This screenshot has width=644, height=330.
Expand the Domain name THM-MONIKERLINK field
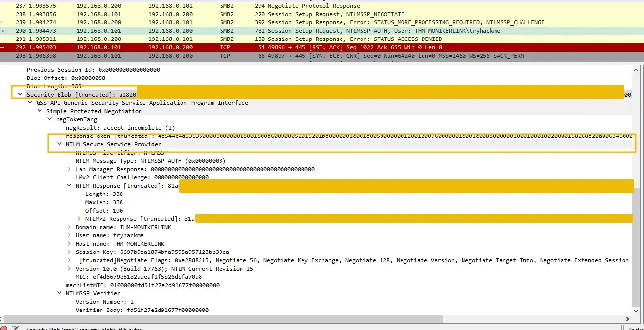[x=69, y=227]
